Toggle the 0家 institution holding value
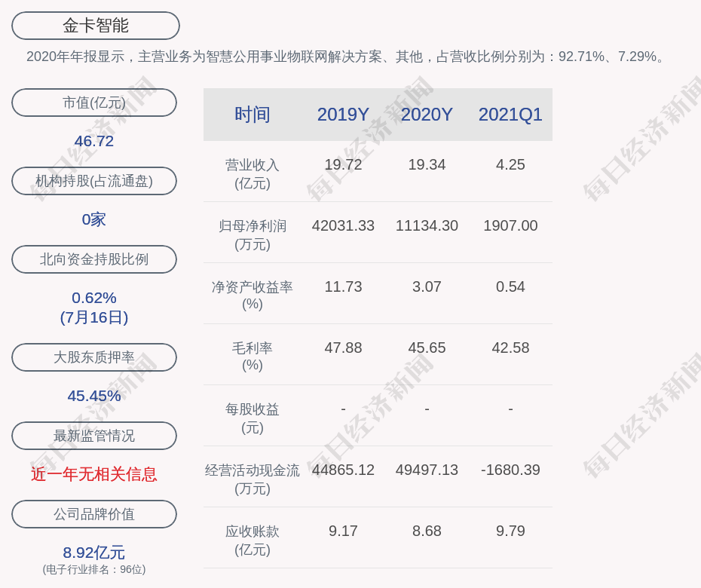Image resolution: width=701 pixels, height=588 pixels. [93, 219]
